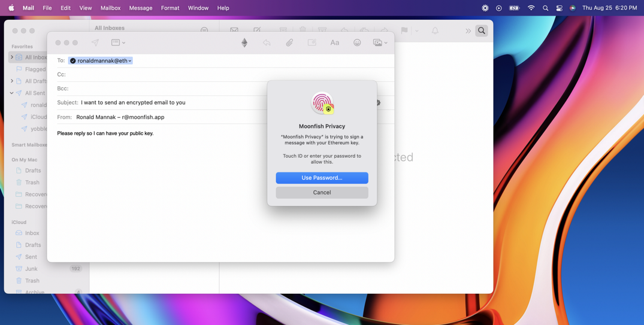644x325 pixels.
Task: Click the reply arrow in compose toolbar
Action: (267, 42)
